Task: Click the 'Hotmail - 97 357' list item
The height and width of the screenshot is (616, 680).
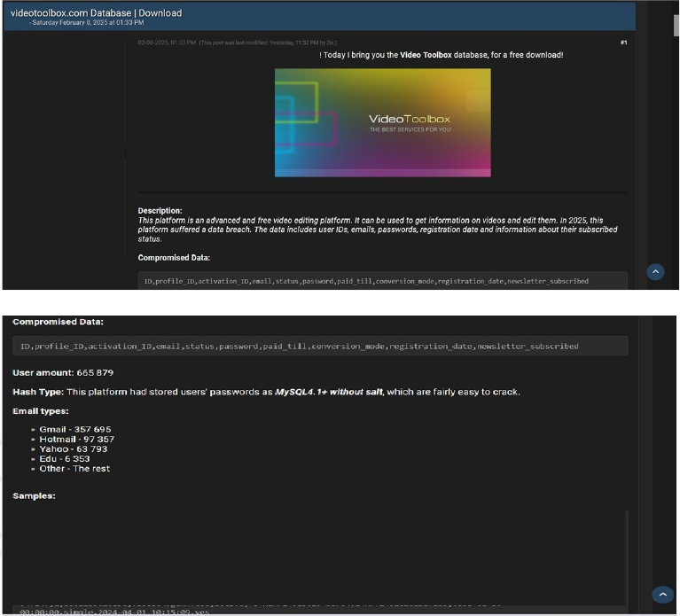Action: [x=77, y=439]
